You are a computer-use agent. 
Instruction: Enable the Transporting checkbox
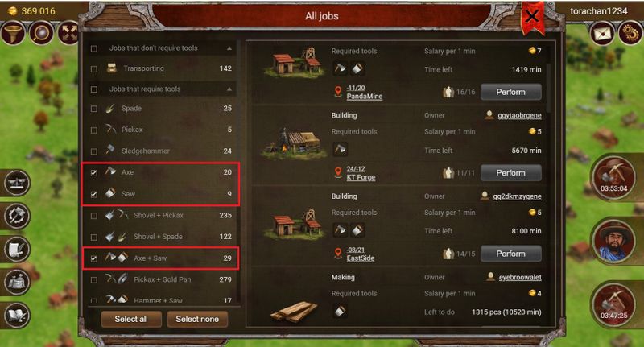coord(94,69)
